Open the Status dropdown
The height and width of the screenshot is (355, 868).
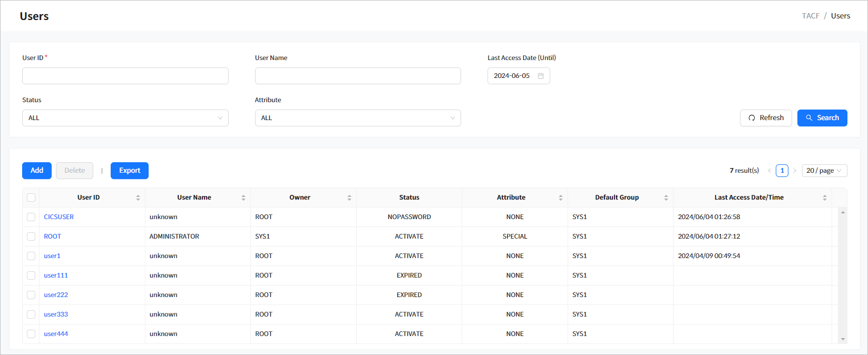125,118
